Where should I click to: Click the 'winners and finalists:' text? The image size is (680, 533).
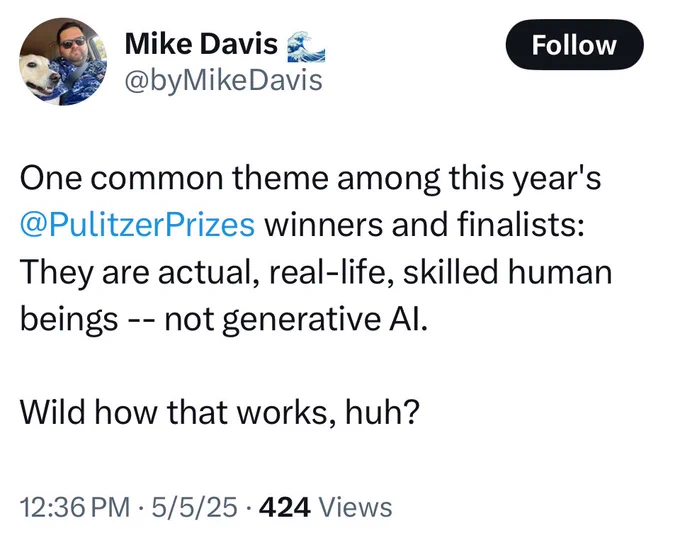(424, 225)
